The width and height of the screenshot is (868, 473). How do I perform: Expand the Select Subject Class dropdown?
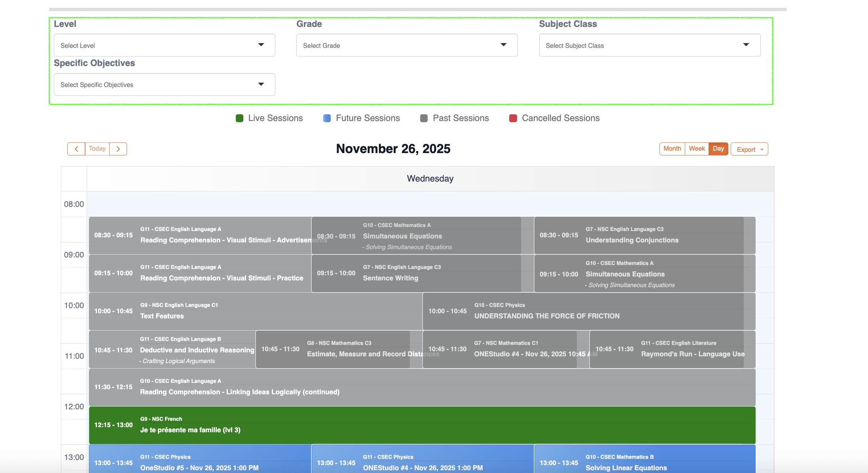click(649, 45)
